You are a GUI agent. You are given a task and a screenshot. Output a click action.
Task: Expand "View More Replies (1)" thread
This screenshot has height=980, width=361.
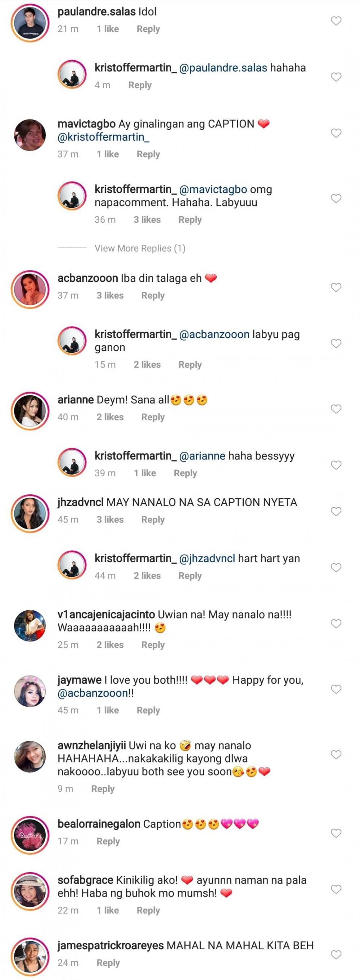(x=140, y=248)
